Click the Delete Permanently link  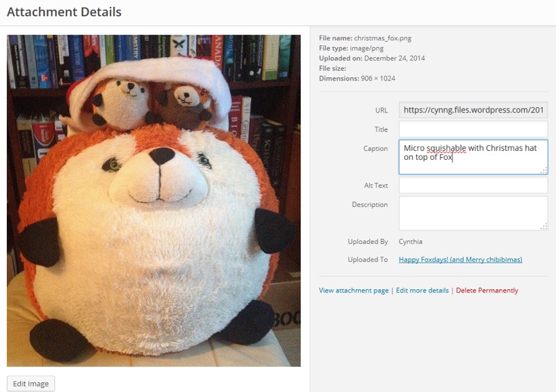(486, 291)
